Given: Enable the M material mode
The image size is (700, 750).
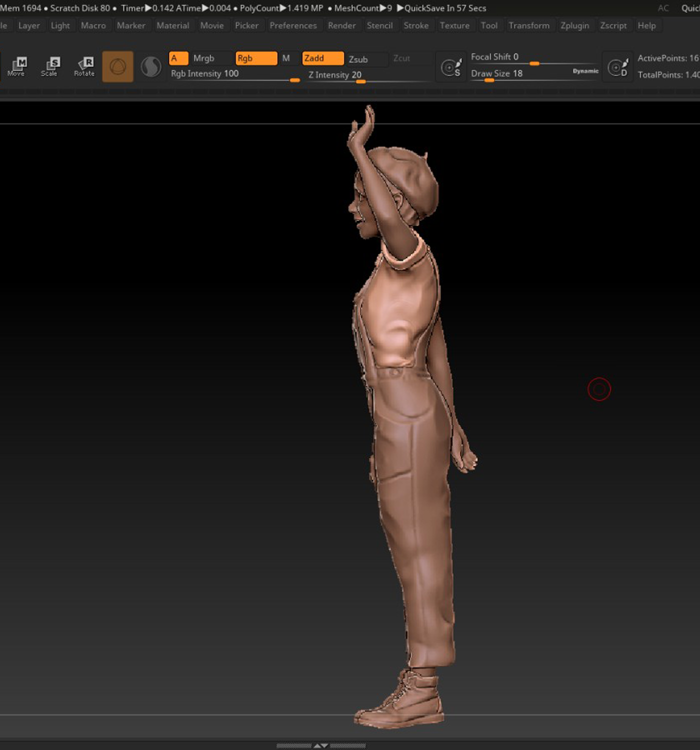Looking at the screenshot, I should pos(286,58).
